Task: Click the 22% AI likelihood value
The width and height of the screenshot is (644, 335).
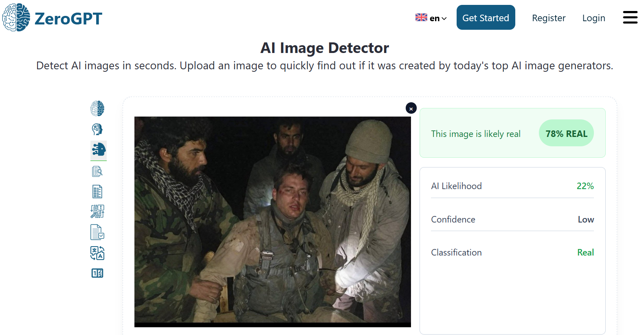Action: [x=585, y=186]
